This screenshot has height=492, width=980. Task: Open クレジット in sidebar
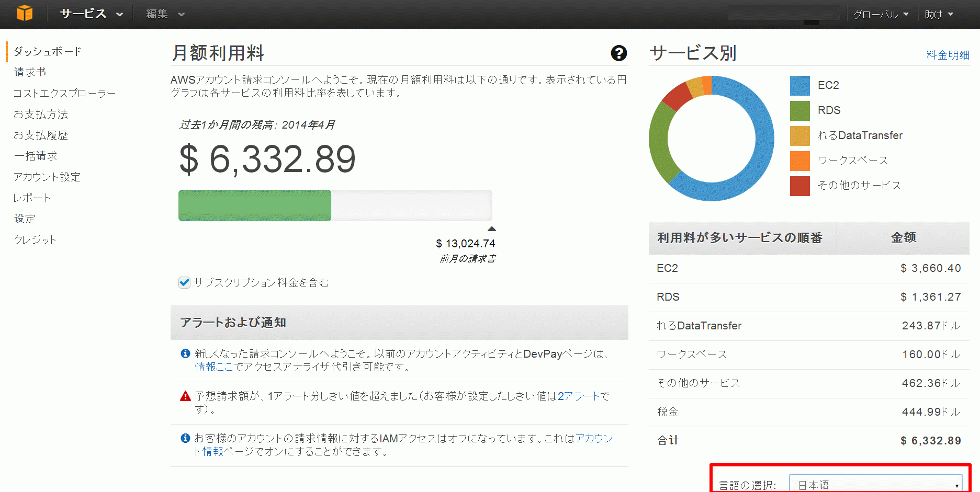click(35, 239)
